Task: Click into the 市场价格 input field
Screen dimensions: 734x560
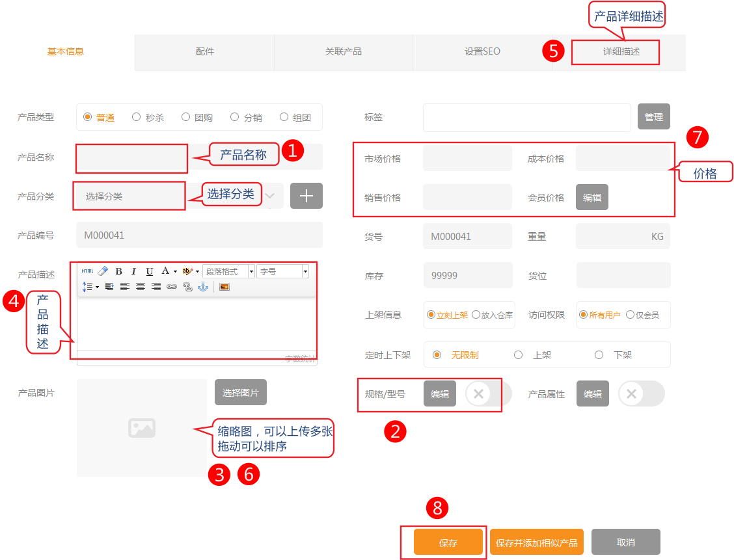Action: pos(467,158)
